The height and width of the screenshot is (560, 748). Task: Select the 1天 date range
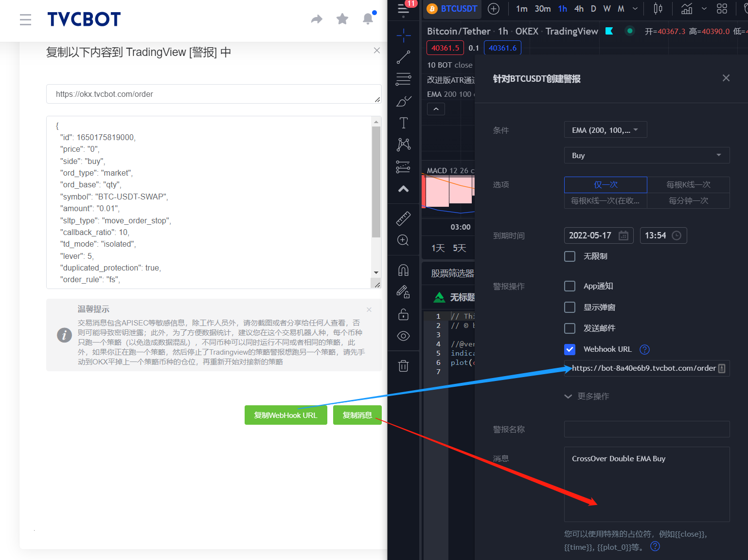coord(438,248)
